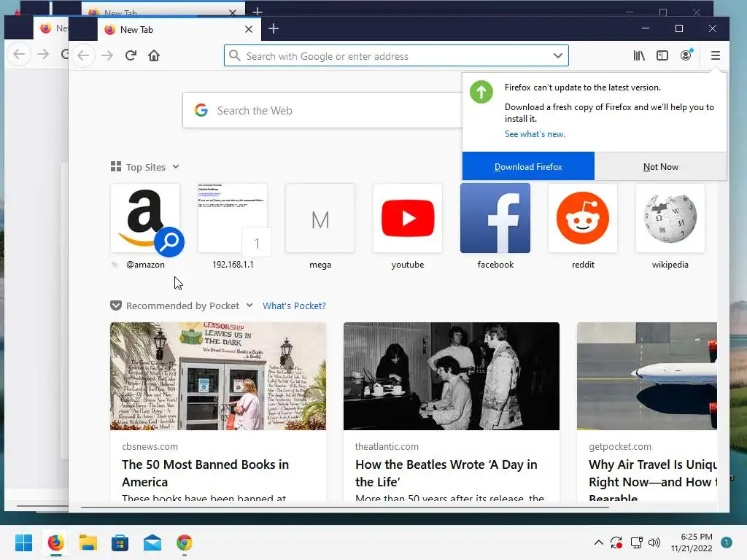
Task: Click Forward arrow in the background Firefox window
Action: tap(43, 54)
